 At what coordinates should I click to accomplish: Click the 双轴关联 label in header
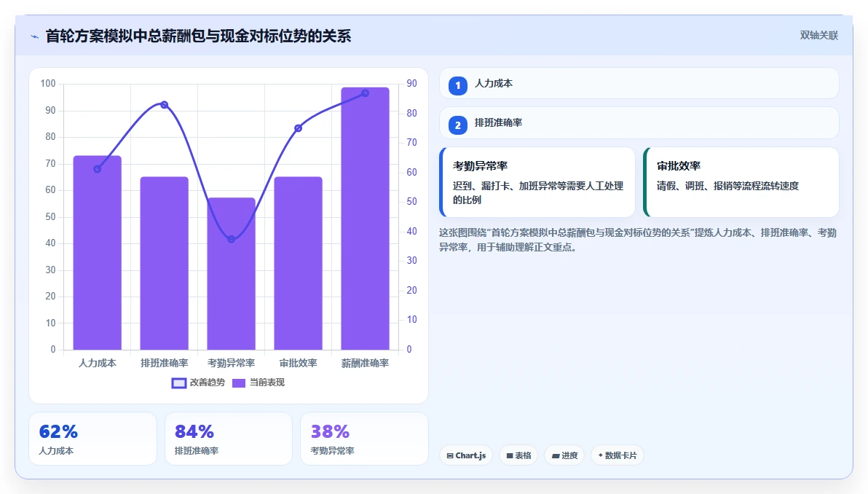(818, 36)
